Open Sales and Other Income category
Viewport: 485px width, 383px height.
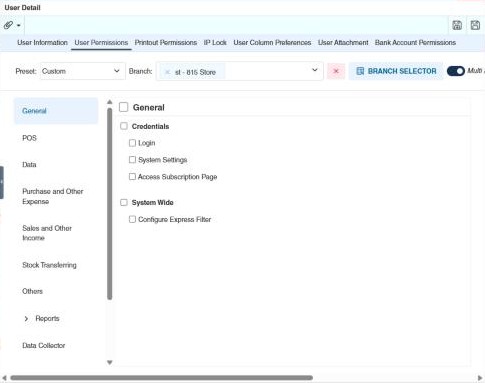[x=47, y=233]
